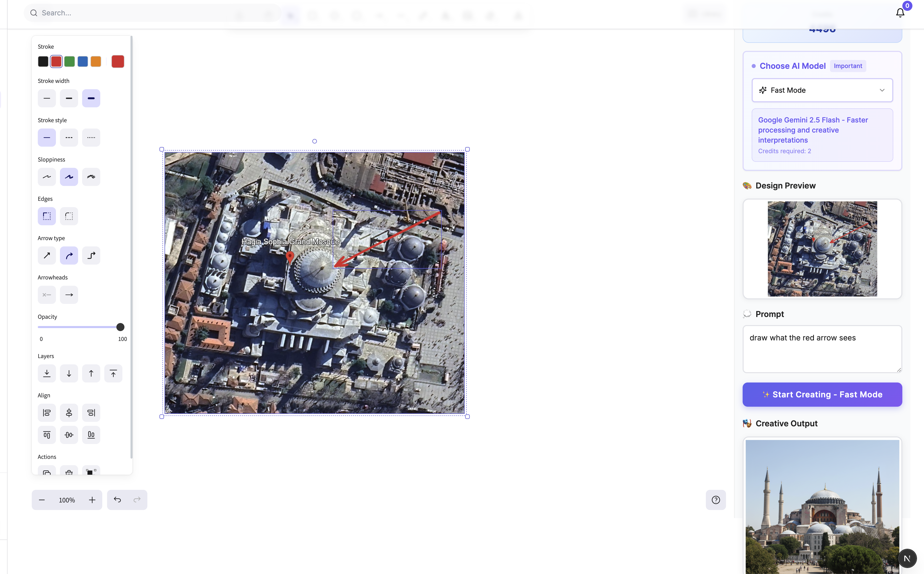Edit the Prompt text area
Screen dimensions: 924x574
[x=822, y=349]
